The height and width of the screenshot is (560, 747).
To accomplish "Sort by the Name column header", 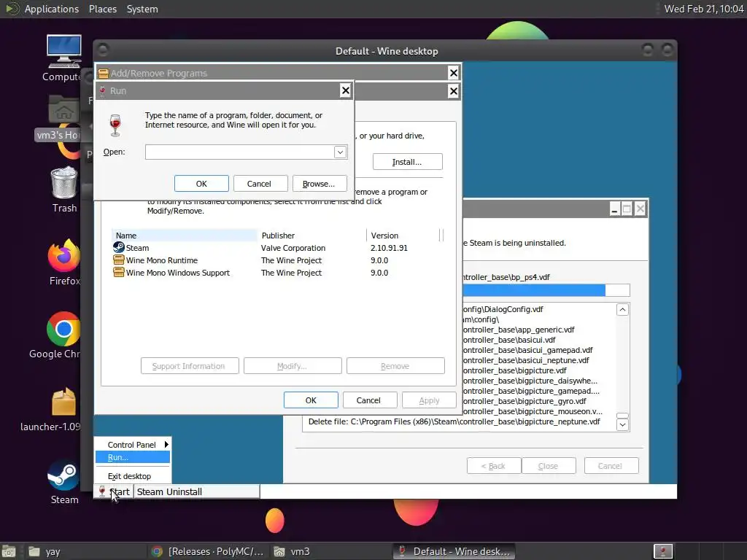I will pyautogui.click(x=184, y=236).
